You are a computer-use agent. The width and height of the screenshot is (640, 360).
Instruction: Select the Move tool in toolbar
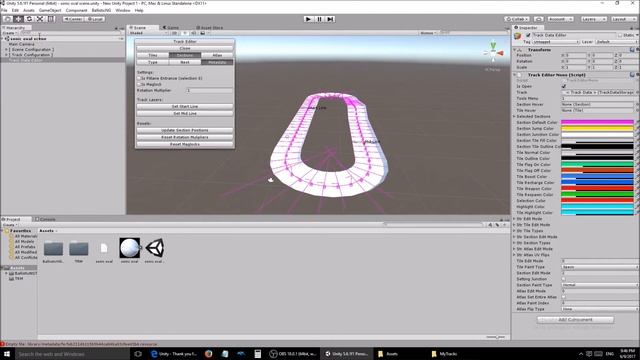point(18,19)
